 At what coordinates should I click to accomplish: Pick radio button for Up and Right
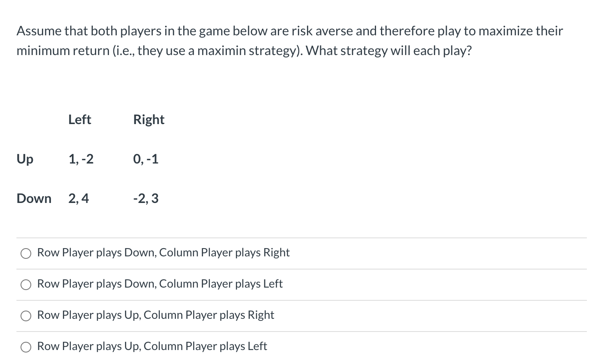coord(26,316)
